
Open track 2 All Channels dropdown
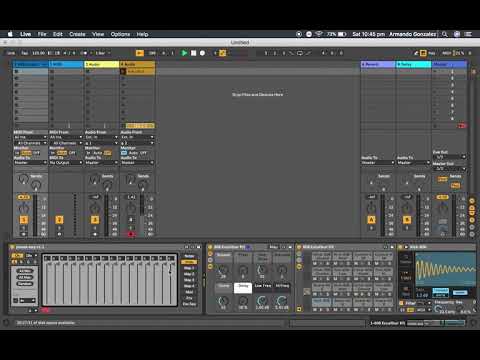(x=66, y=143)
